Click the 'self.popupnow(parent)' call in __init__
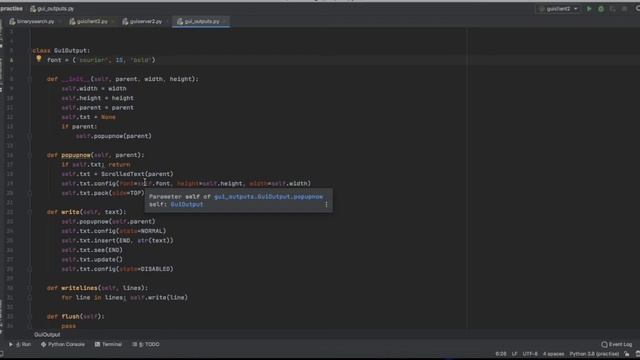This screenshot has height=360, width=640. 113,136
